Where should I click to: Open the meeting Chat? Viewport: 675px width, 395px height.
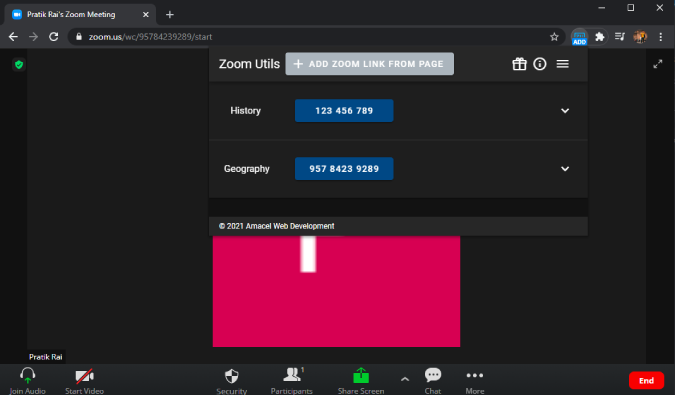pos(433,380)
